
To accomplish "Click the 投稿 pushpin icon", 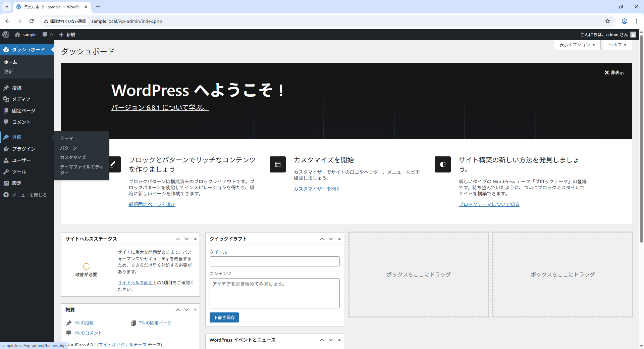I will [x=6, y=88].
